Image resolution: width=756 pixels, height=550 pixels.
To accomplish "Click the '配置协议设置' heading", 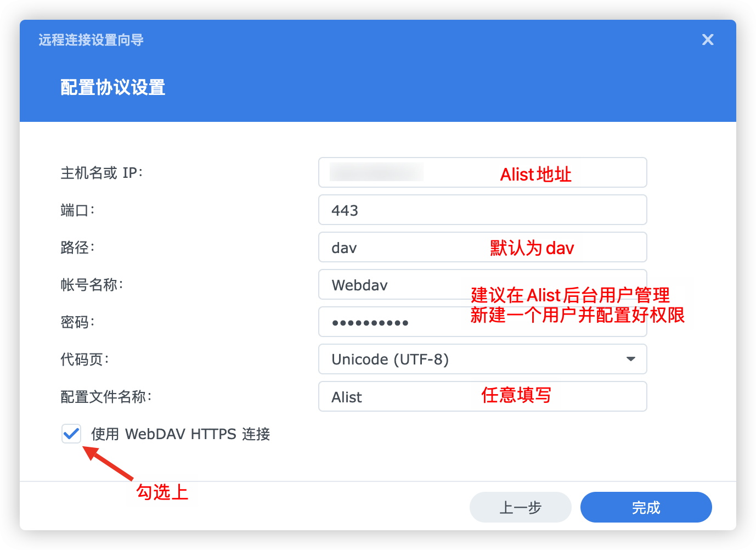I will click(113, 87).
